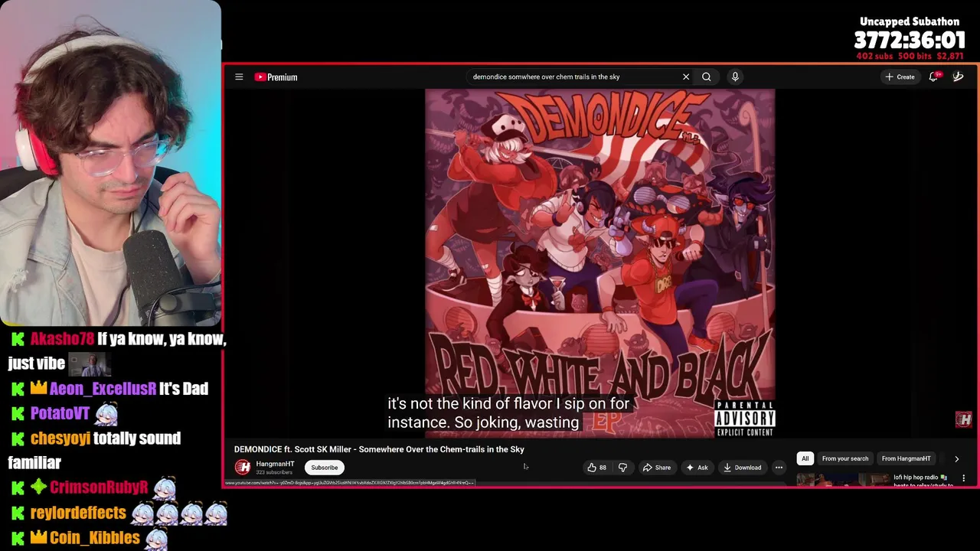Open the HangmanHT channel name link
Viewport: 980px width, 551px height.
[x=275, y=464]
